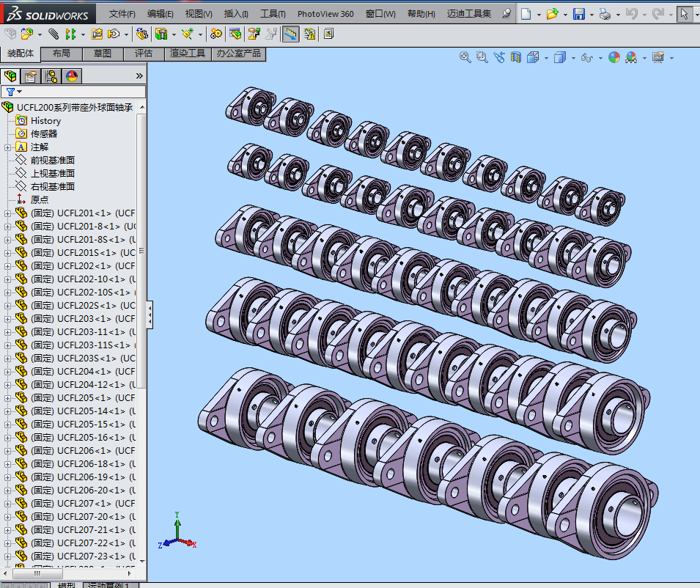Click the Apply Scene icon

point(631,57)
